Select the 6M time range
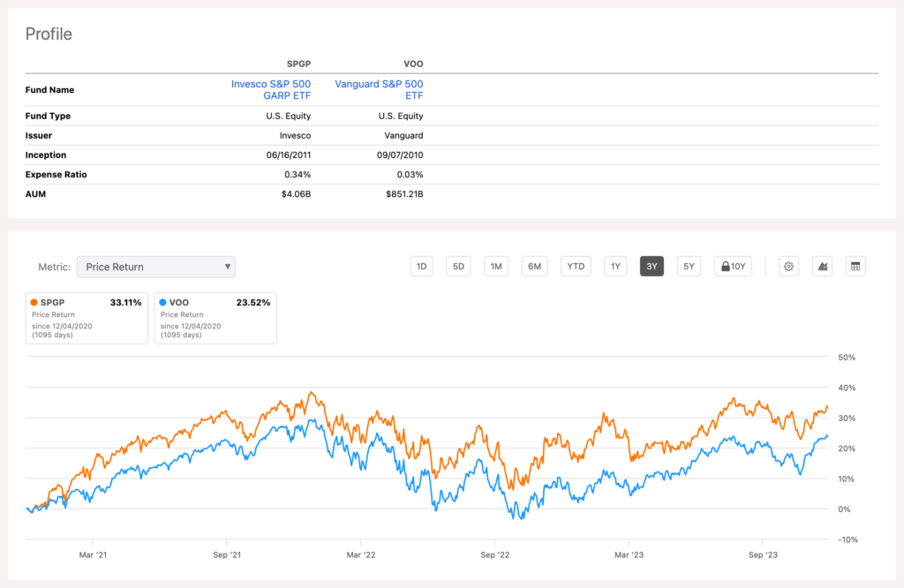Screen dimensions: 904x588 tap(534, 267)
